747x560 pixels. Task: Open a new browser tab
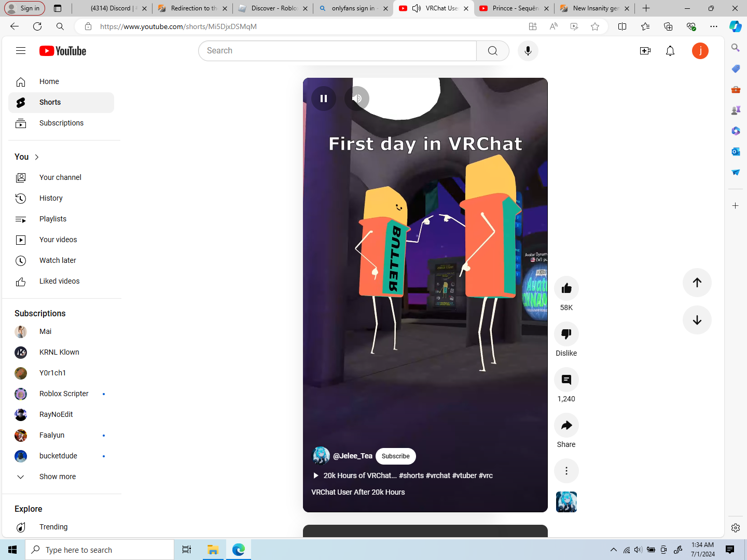(646, 8)
